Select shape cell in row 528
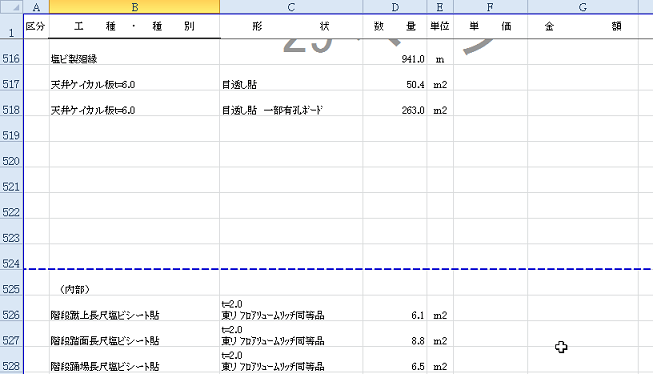 [291, 360]
